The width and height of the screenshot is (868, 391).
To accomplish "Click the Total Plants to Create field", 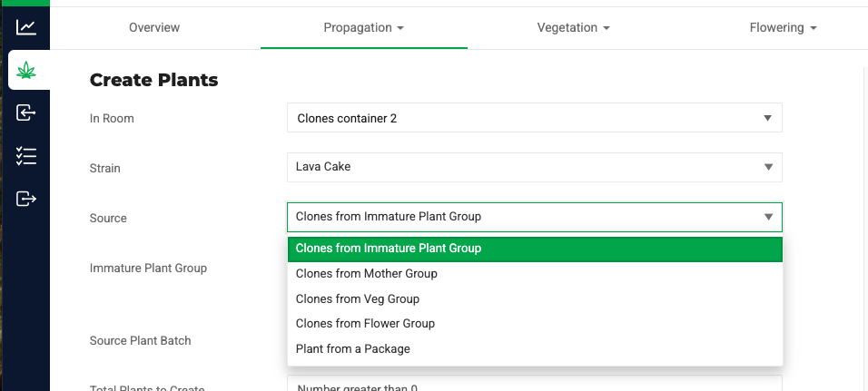I will point(534,385).
